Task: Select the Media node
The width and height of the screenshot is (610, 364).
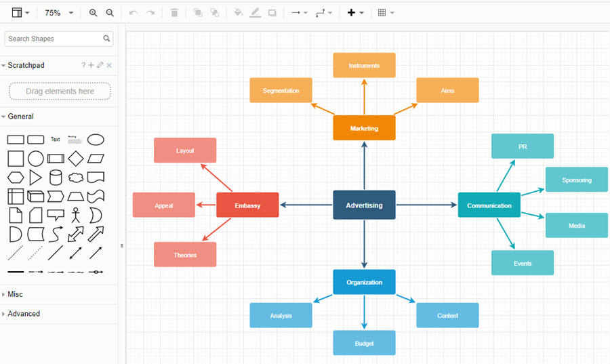Action: click(577, 225)
